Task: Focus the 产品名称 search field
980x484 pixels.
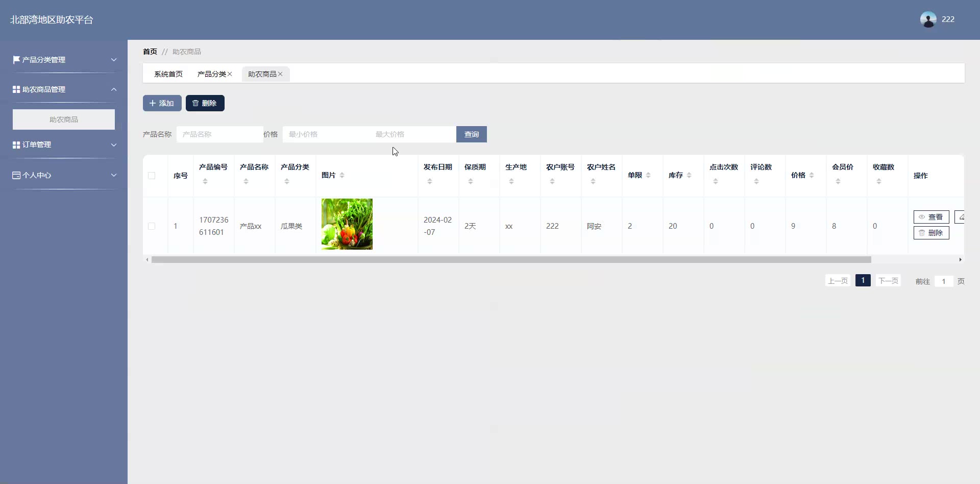Action: click(220, 134)
